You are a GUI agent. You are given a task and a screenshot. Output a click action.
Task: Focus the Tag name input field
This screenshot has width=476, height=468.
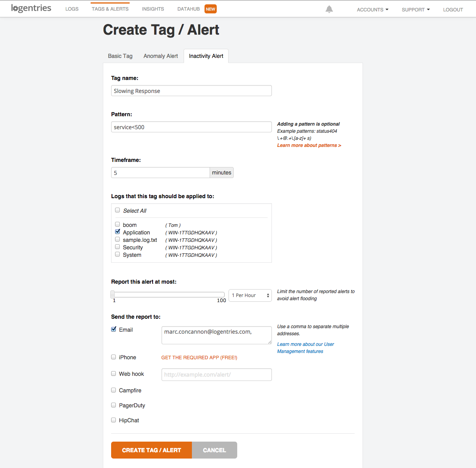191,91
